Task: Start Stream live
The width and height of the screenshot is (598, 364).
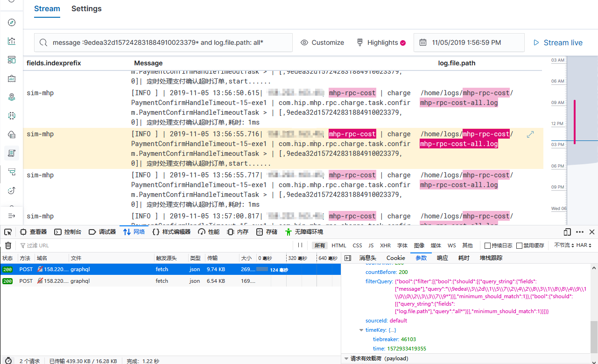Action: [558, 42]
